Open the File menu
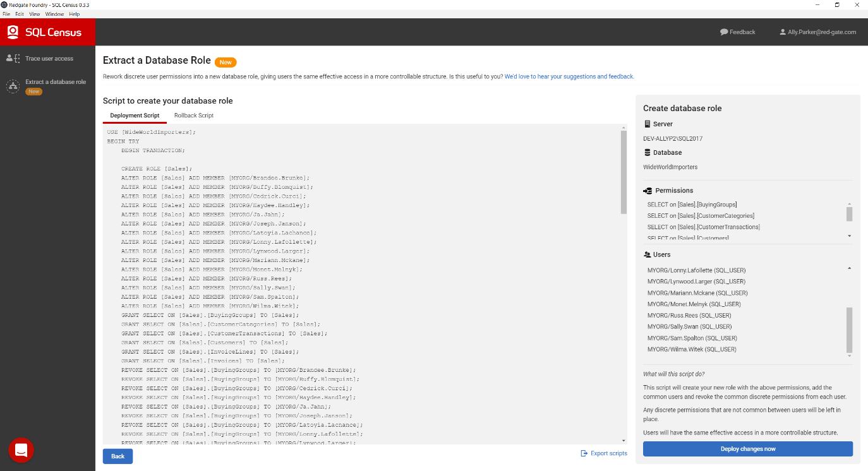The height and width of the screenshot is (471, 868). click(6, 14)
